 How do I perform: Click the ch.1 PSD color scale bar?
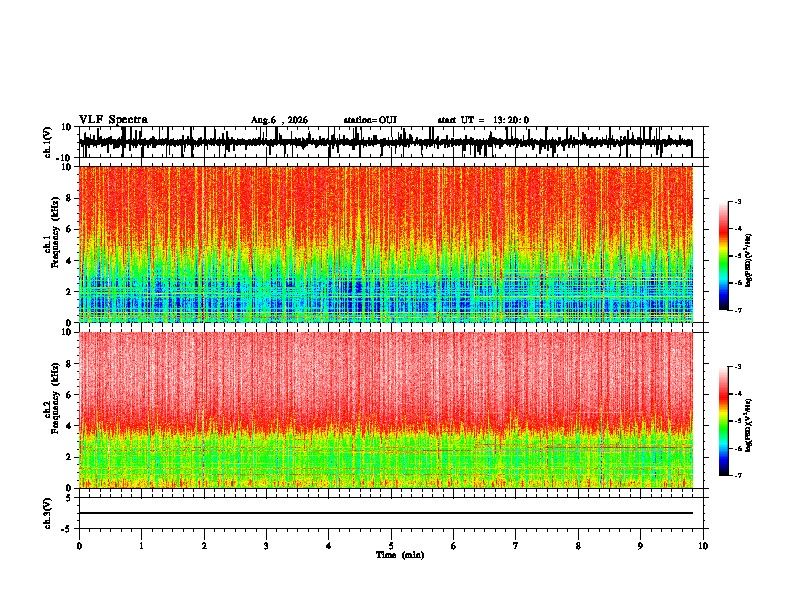tap(723, 256)
